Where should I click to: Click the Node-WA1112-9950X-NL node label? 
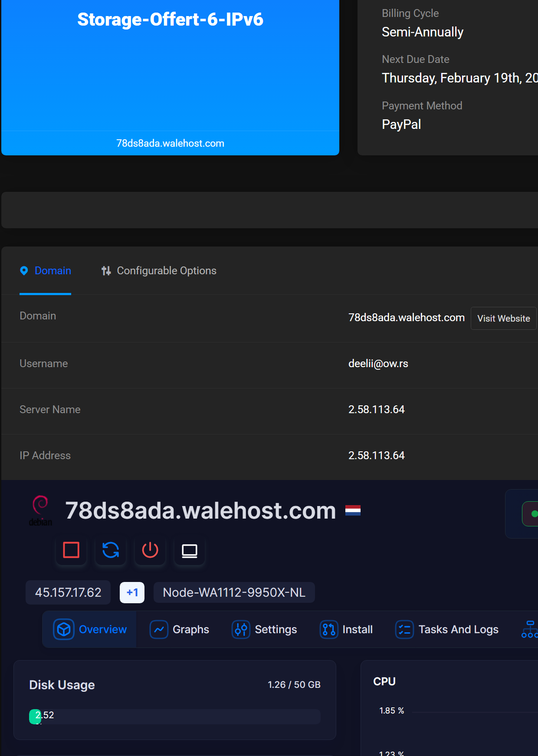pos(234,592)
